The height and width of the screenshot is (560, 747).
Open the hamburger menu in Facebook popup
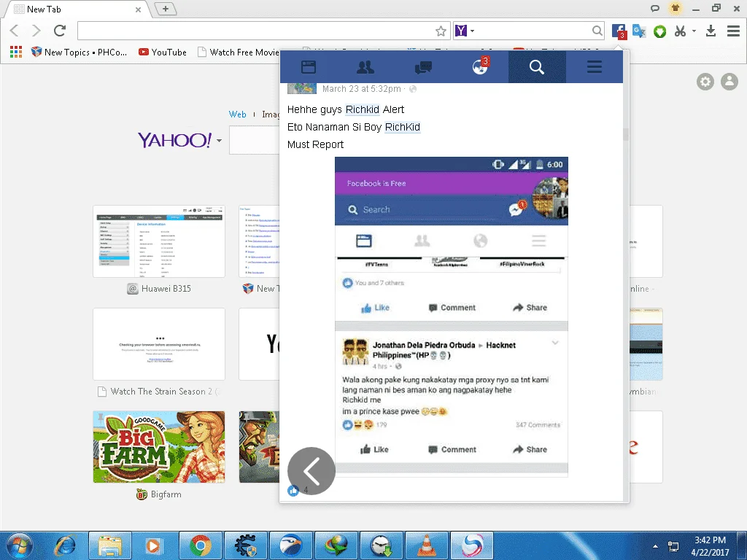coord(594,67)
